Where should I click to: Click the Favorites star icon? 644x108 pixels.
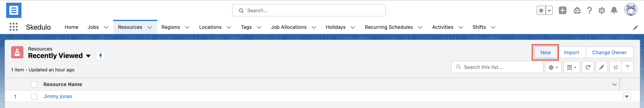tap(541, 10)
